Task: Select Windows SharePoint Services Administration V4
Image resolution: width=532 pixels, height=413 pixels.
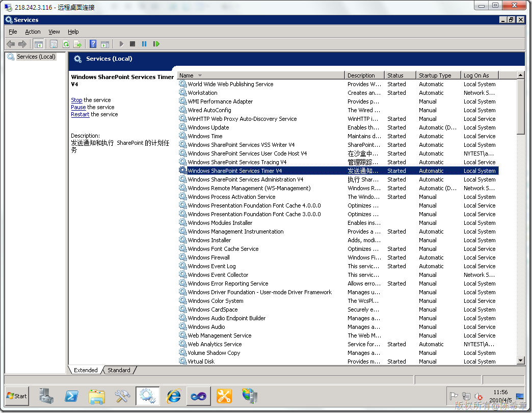Action: [338, 179]
